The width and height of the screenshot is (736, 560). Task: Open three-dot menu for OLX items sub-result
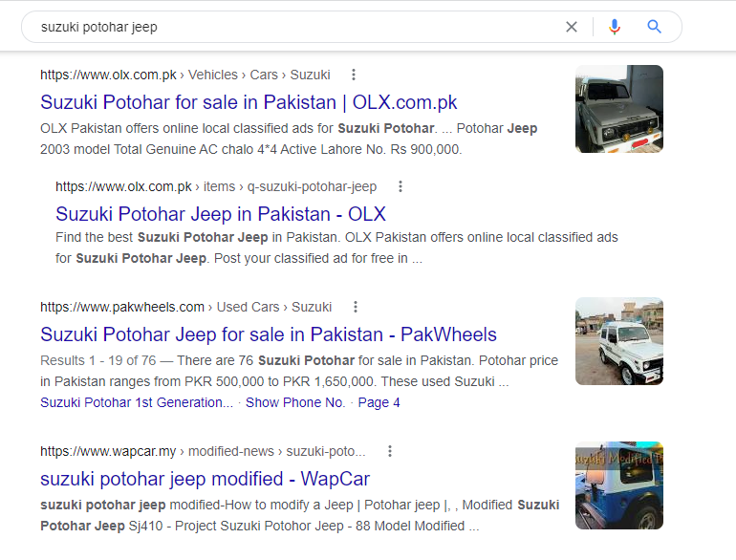(400, 186)
